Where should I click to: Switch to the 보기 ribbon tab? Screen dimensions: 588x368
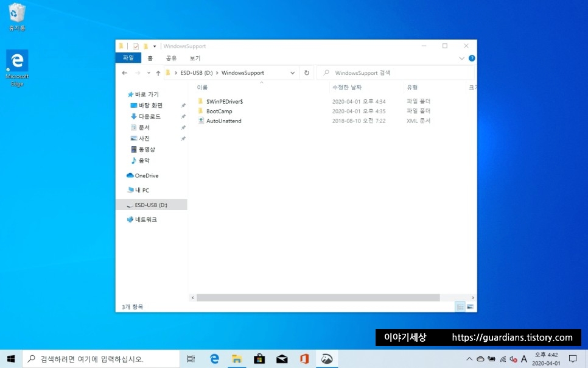195,58
